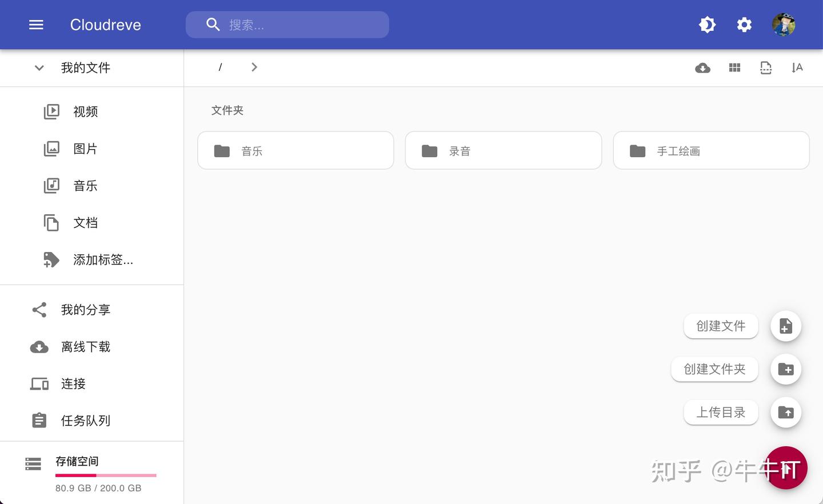Click the breadcrumb arrow next to root path
Screen dimensions: 823x504
[254, 67]
